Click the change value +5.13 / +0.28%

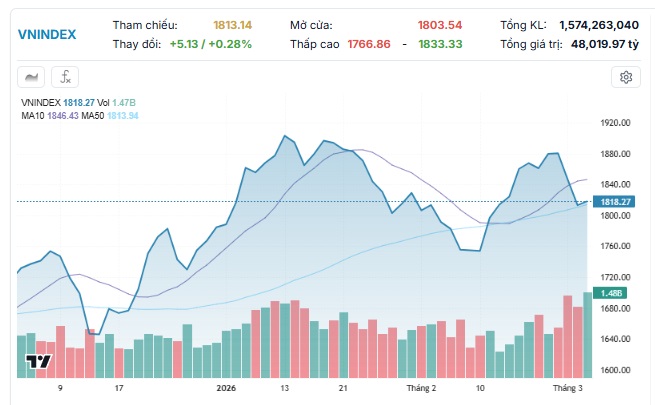coord(210,44)
